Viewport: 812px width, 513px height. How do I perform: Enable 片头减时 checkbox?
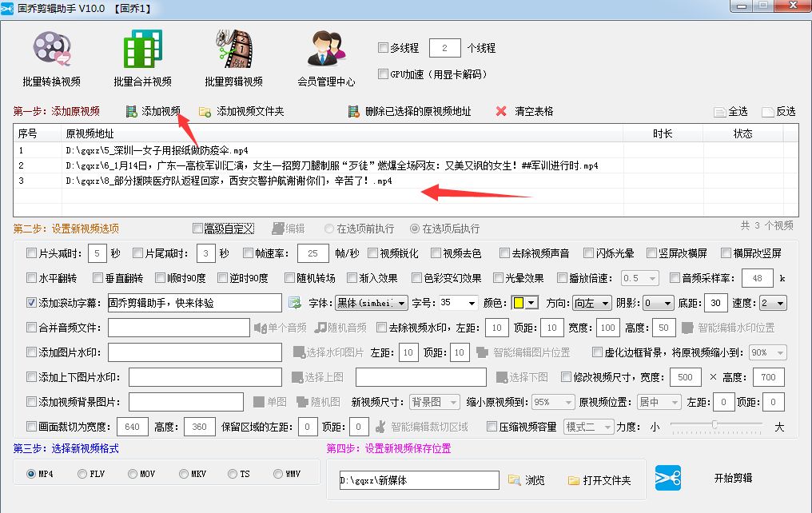32,253
